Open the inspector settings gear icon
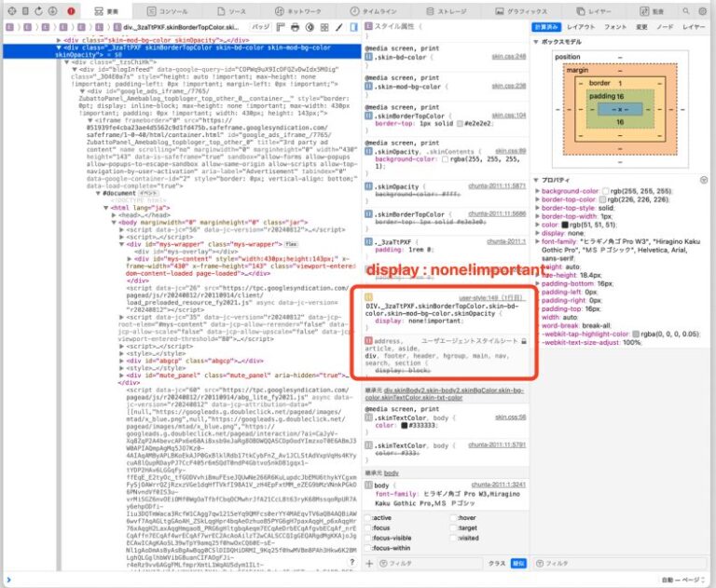The height and width of the screenshot is (588, 716). [702, 11]
